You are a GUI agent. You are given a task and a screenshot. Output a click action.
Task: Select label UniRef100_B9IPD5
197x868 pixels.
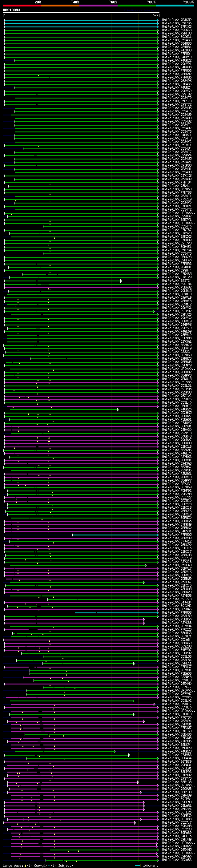pyautogui.click(x=177, y=389)
